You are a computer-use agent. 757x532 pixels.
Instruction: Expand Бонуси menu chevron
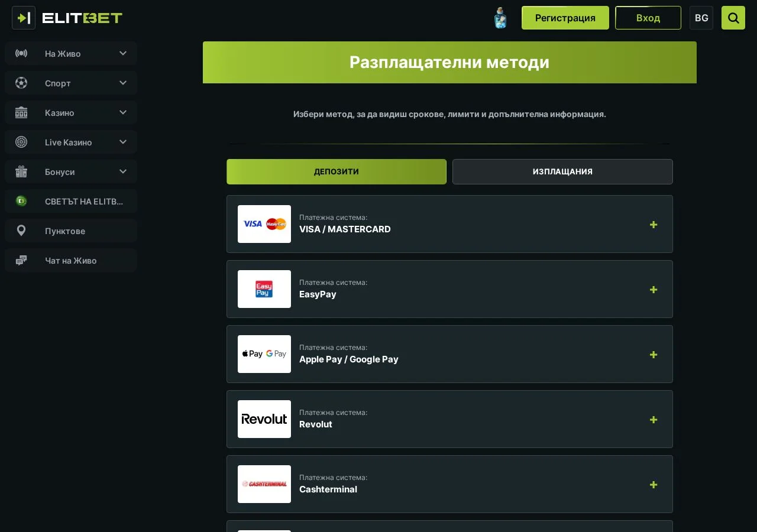pyautogui.click(x=123, y=171)
